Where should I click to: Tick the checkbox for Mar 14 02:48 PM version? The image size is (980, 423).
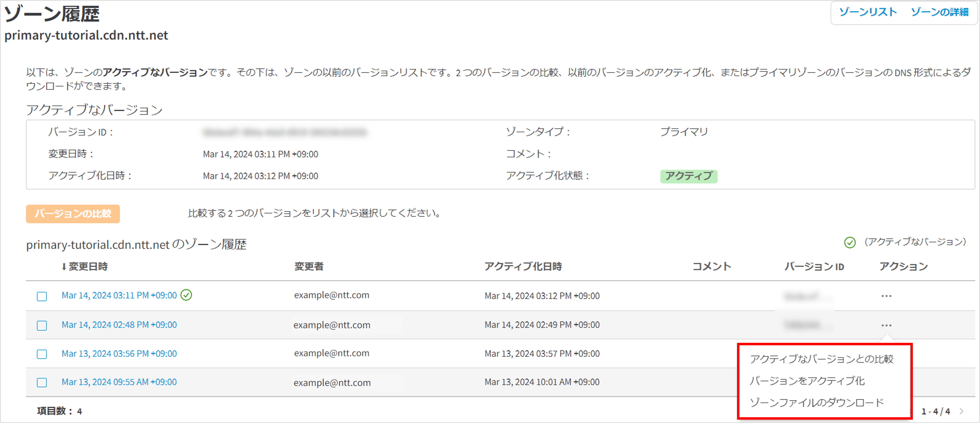pos(42,325)
